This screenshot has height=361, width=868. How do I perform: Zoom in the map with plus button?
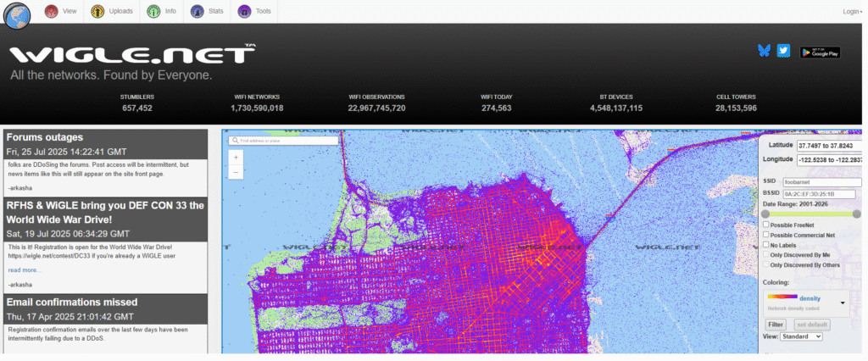click(236, 158)
